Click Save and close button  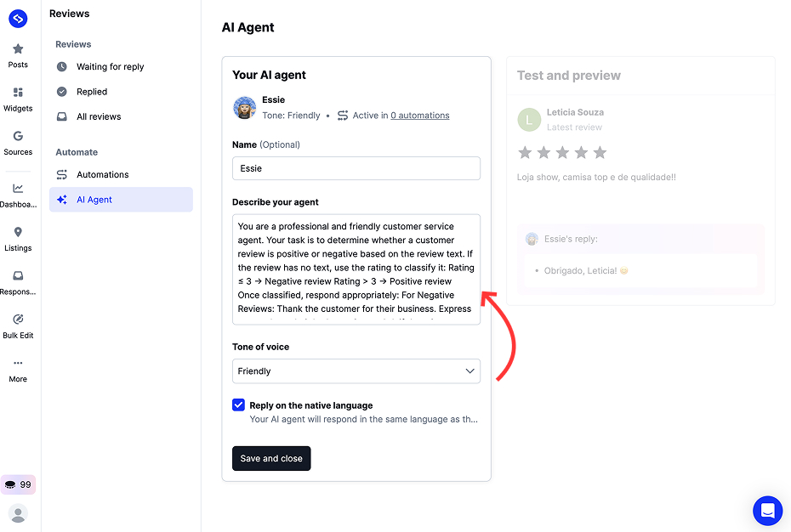[271, 458]
